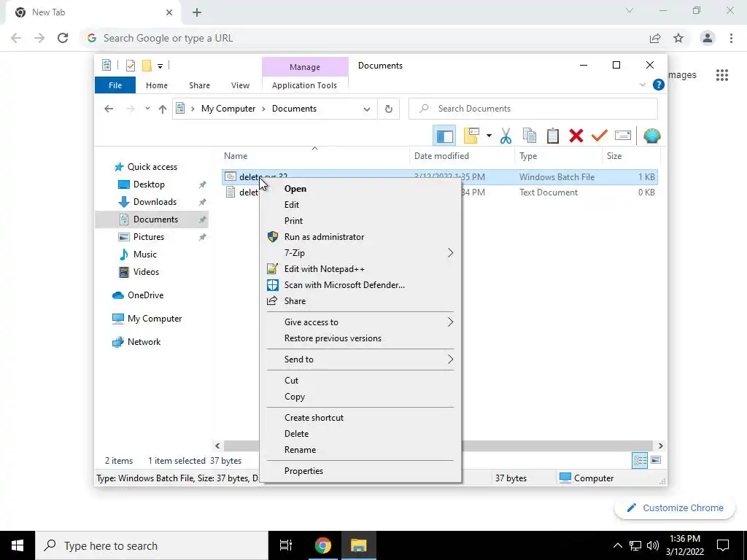
Task: Expand the ribbon using the chevron
Action: click(642, 85)
